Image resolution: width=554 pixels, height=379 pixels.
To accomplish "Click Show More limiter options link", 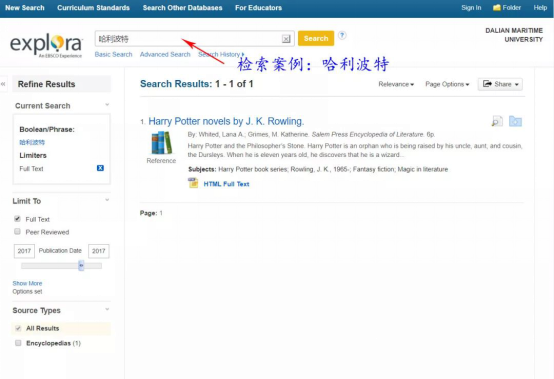I will (x=27, y=283).
